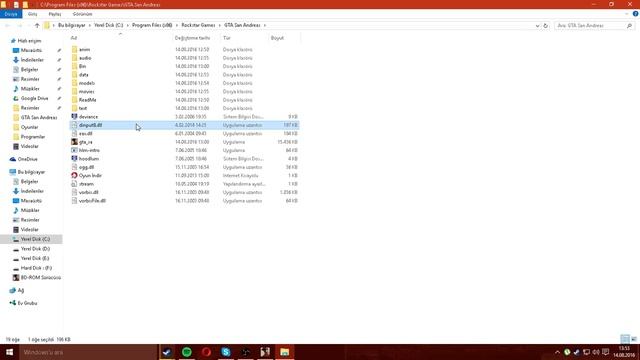
Task: Open Spotify from the taskbar
Action: pyautogui.click(x=187, y=352)
